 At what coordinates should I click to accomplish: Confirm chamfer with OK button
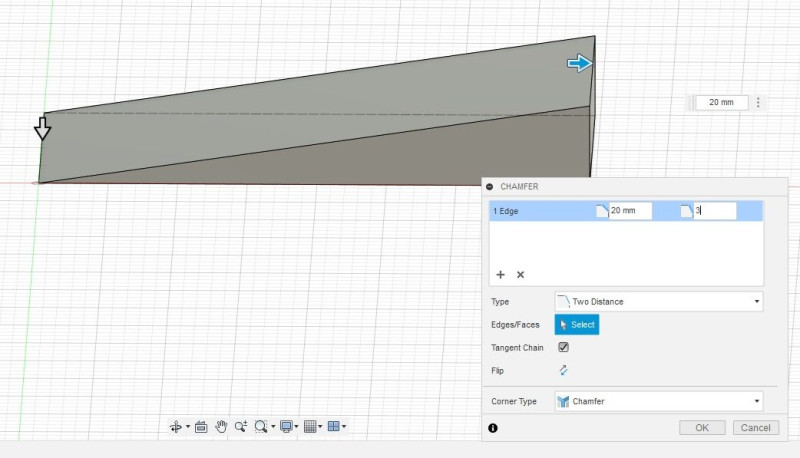pos(702,427)
